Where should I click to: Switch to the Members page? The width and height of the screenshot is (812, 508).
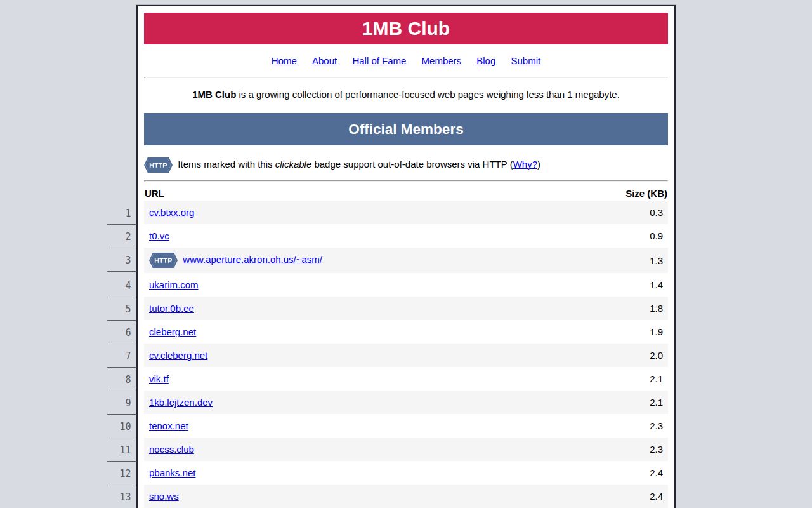pyautogui.click(x=441, y=61)
